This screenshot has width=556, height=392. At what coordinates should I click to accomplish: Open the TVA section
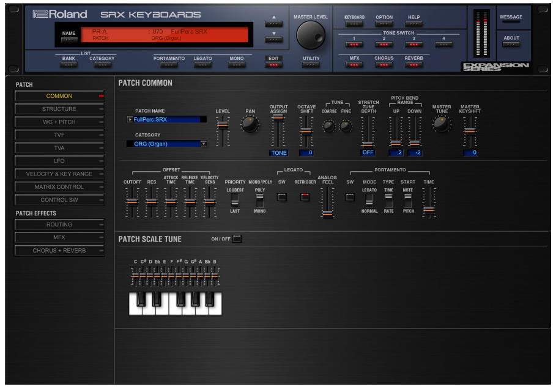(59, 148)
